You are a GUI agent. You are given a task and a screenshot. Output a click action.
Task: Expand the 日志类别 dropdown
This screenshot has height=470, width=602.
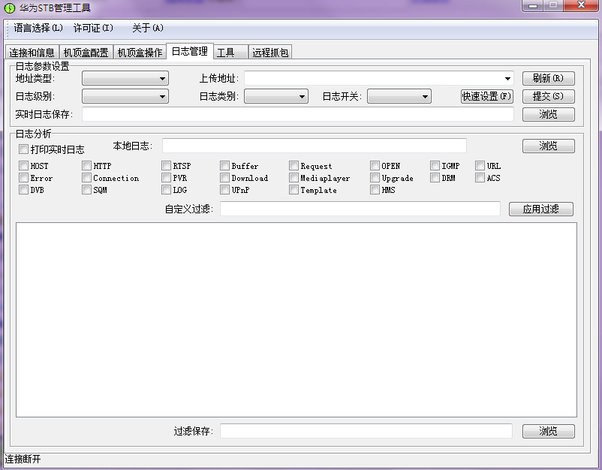click(276, 96)
